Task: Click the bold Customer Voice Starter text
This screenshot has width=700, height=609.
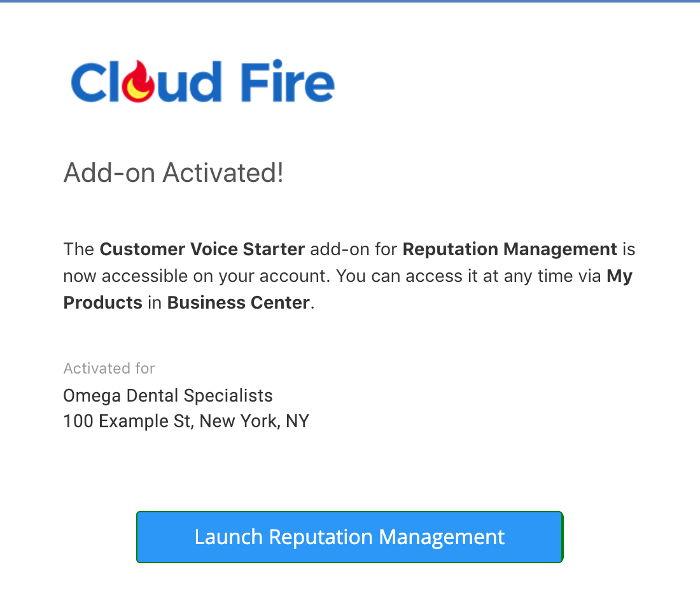Action: click(202, 249)
